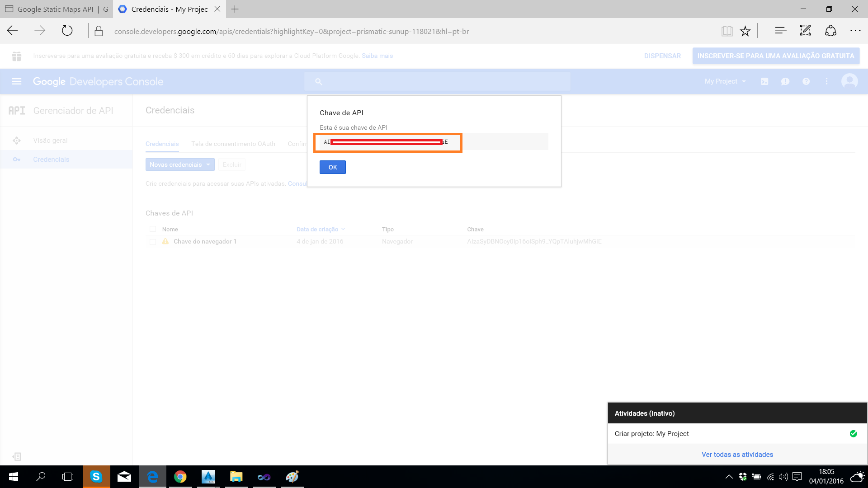The width and height of the screenshot is (868, 488).
Task: Open a new browser tab
Action: click(x=235, y=9)
